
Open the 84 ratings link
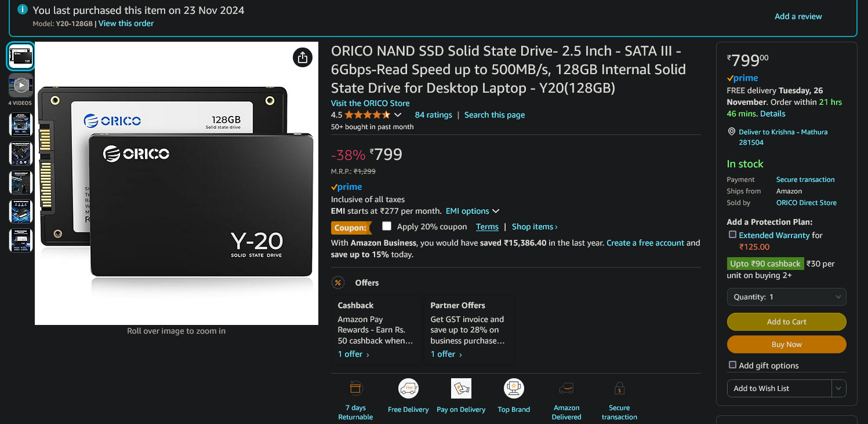[x=433, y=115]
